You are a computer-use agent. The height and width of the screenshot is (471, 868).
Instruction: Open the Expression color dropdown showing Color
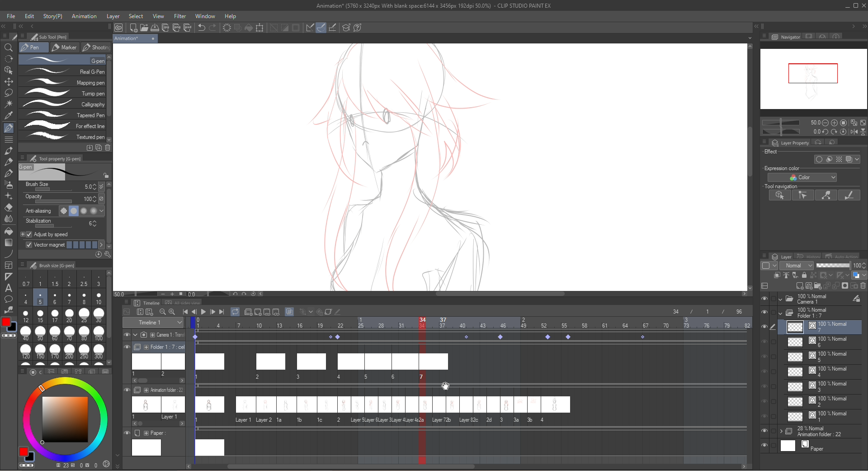(x=803, y=177)
